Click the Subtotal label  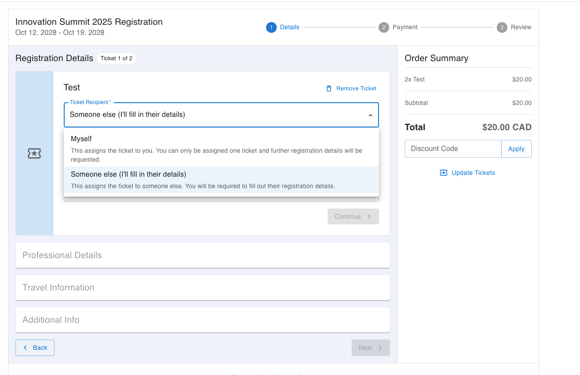click(416, 103)
